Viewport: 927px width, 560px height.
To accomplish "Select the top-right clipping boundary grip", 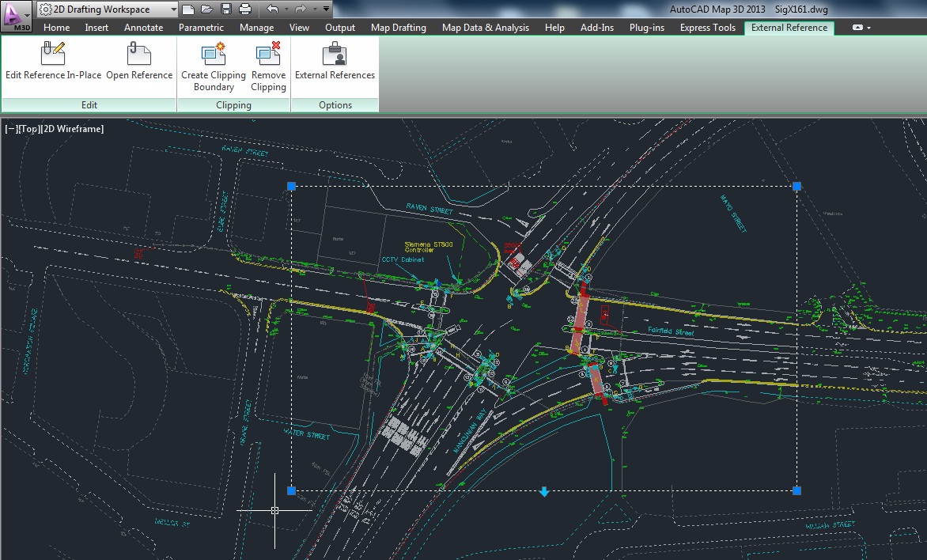I will point(796,187).
